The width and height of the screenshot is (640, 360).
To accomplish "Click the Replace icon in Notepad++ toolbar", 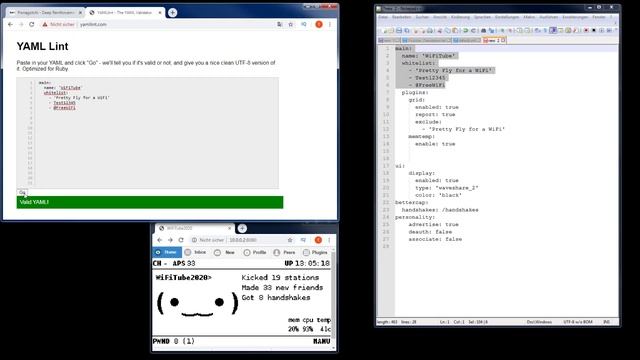I will point(491,31).
